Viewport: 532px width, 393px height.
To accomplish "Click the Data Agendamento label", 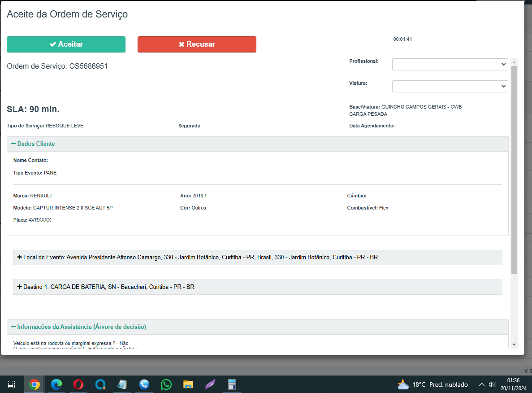I will 372,126.
